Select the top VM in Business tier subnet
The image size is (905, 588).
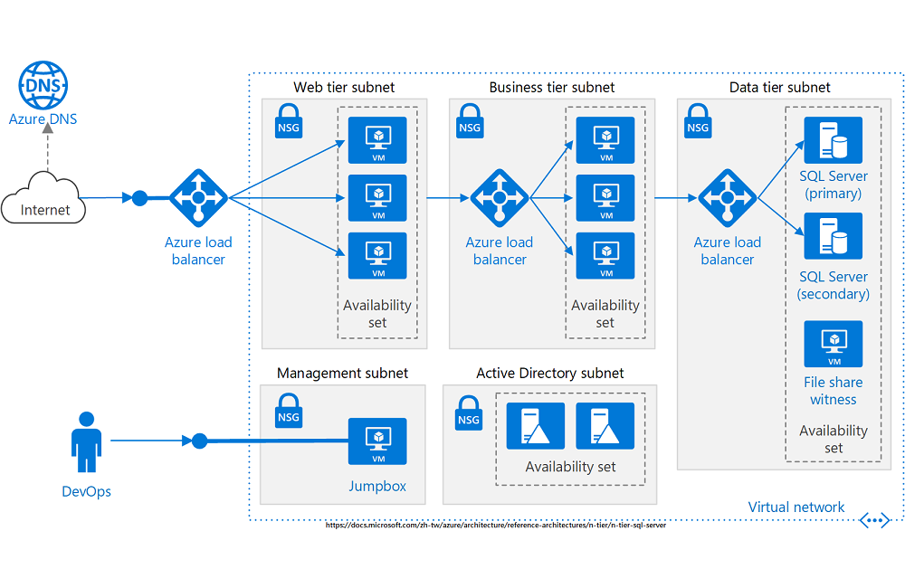click(605, 140)
